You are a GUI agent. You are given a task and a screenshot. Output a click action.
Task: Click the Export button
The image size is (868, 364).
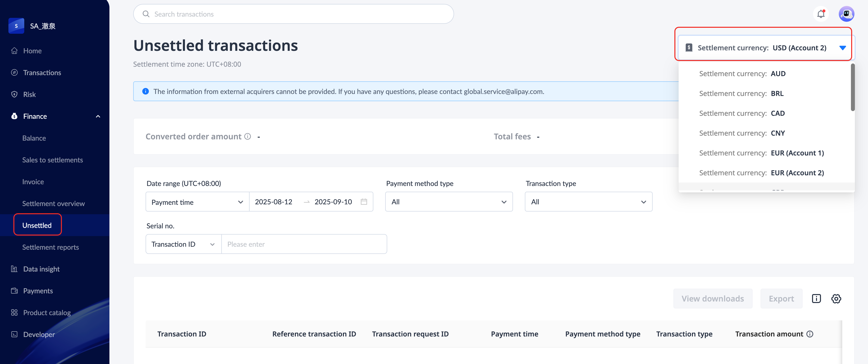pyautogui.click(x=781, y=299)
